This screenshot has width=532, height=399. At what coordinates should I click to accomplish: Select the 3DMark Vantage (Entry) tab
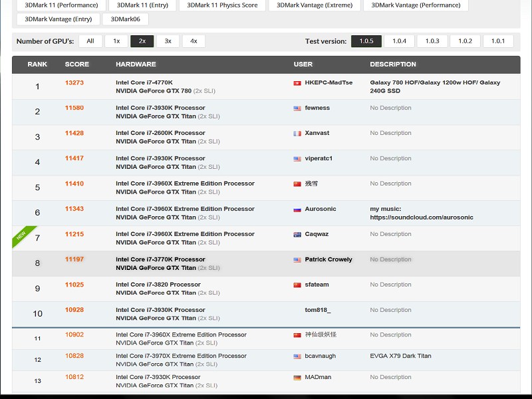[x=59, y=19]
